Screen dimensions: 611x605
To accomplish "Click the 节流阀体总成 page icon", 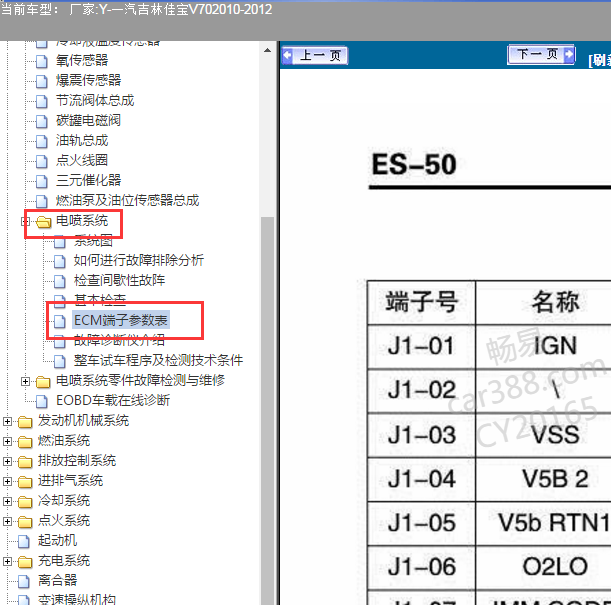I will point(42,101).
